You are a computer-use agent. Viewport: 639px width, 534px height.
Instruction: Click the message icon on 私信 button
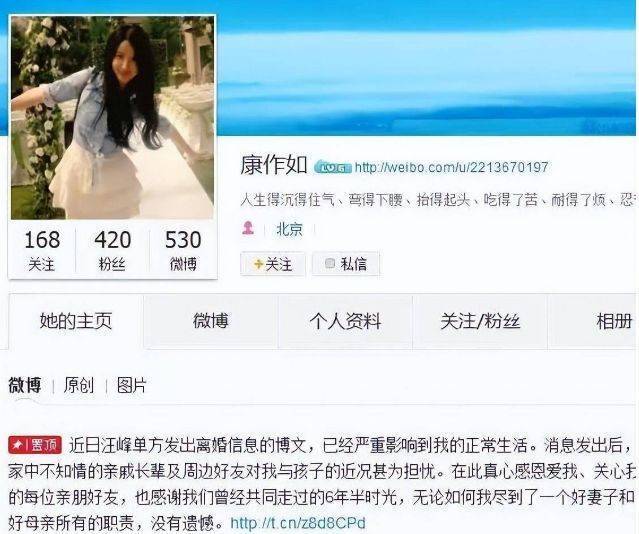[x=330, y=263]
